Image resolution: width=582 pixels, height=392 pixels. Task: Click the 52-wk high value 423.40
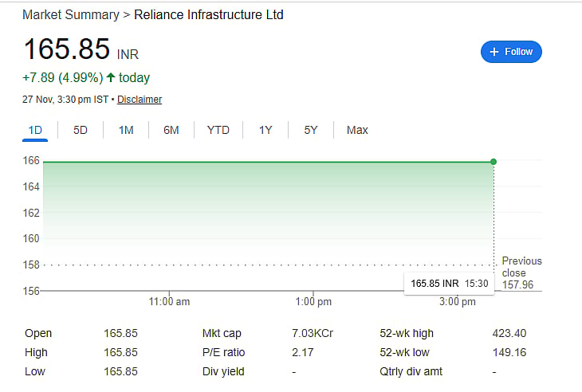click(x=509, y=333)
